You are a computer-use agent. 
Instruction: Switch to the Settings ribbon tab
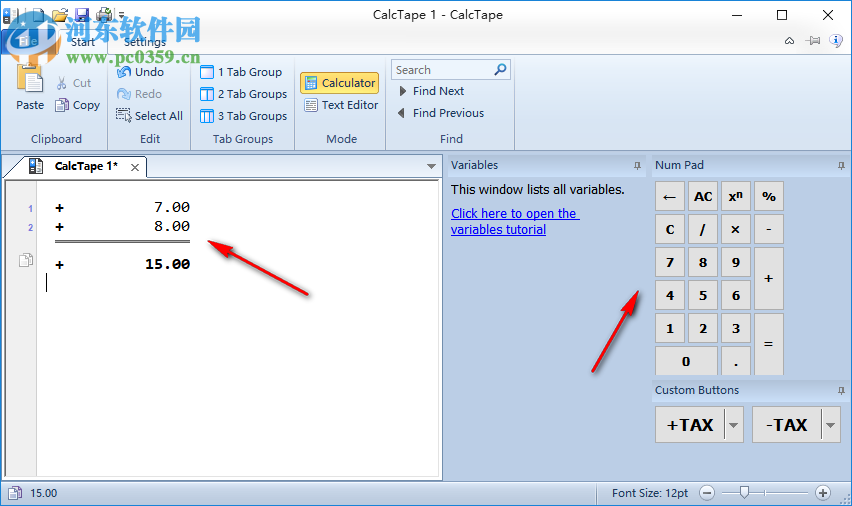[x=145, y=42]
